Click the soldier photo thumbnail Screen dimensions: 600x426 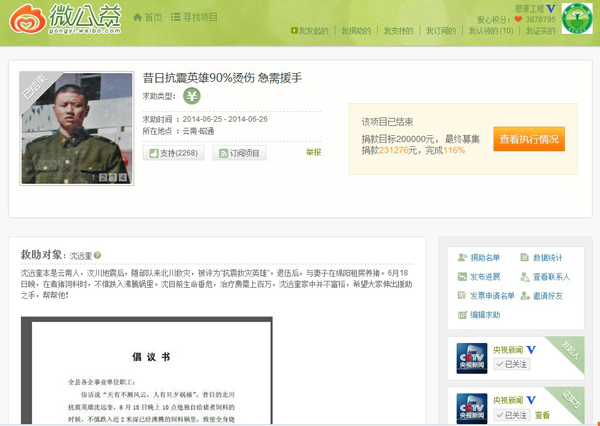click(x=77, y=128)
